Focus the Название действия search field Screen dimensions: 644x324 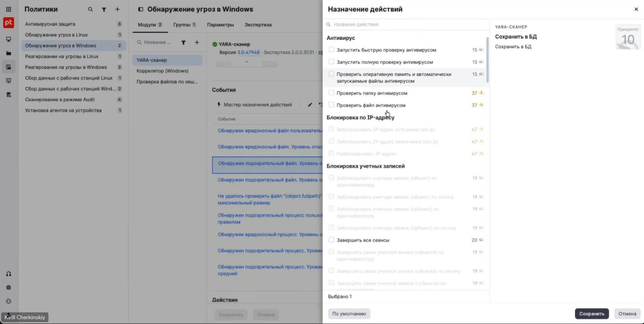406,24
